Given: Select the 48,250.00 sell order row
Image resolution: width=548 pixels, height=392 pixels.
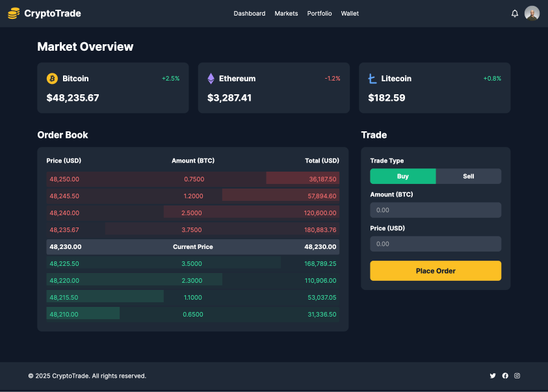Looking at the screenshot, I should 192,179.
